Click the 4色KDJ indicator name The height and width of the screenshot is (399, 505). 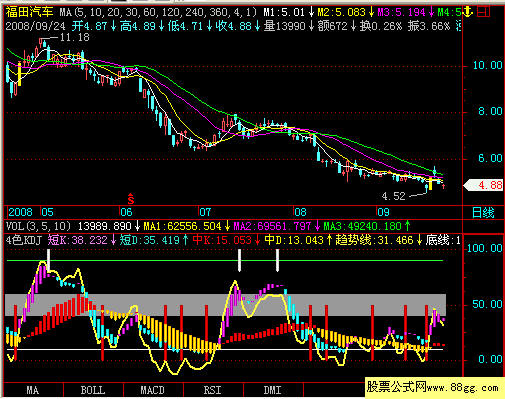click(23, 240)
